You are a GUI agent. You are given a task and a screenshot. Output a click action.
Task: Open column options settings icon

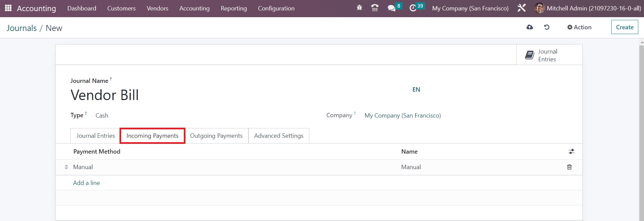tap(571, 152)
